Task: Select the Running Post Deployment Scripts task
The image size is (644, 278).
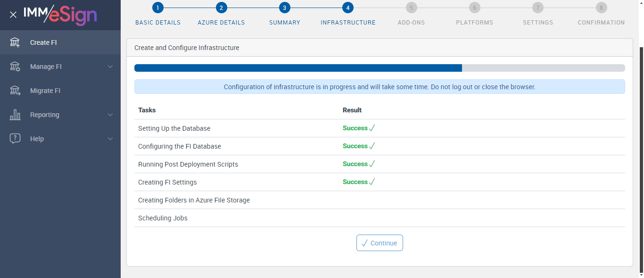Action: [x=188, y=164]
